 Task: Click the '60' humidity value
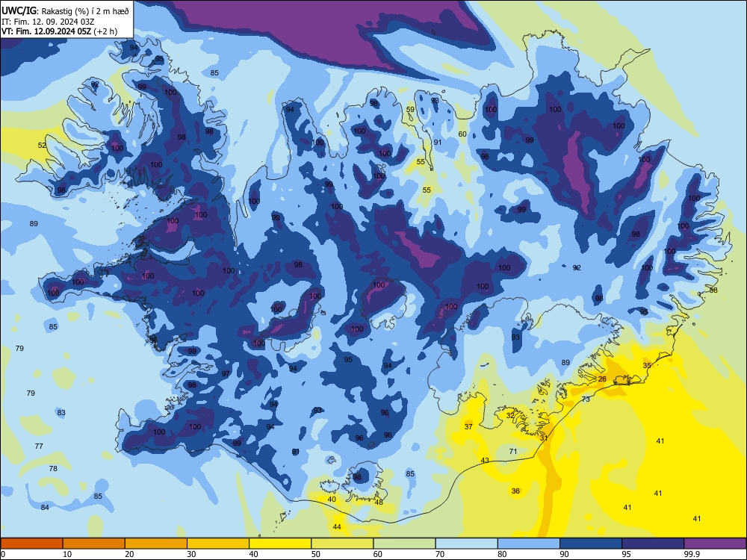(x=462, y=134)
